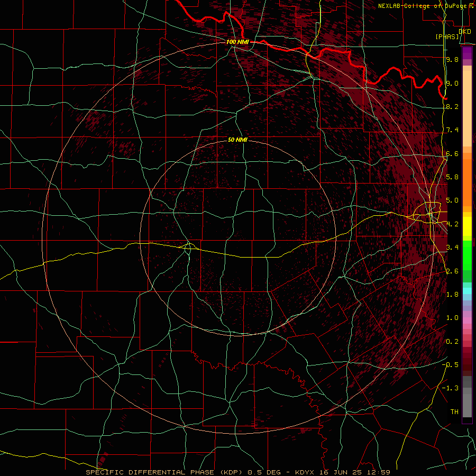Click the 0.2 scale value
This screenshot has width=476, height=476.
(x=452, y=342)
